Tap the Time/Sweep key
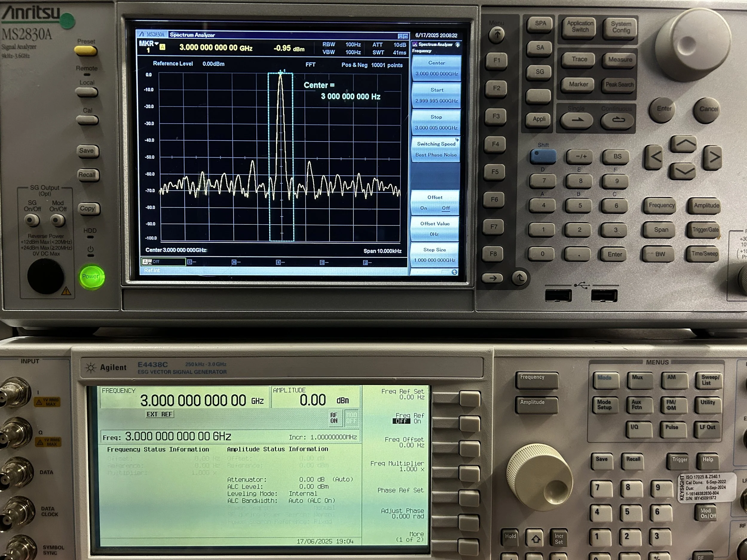The height and width of the screenshot is (560, 747). [704, 254]
